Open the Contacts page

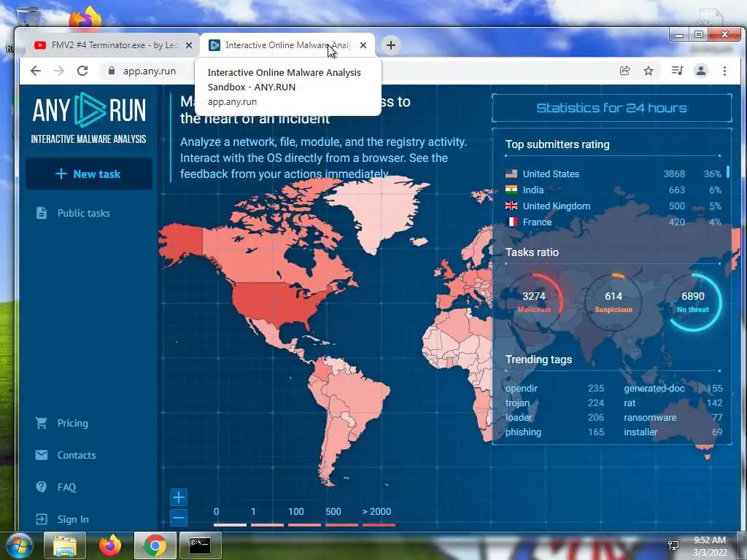click(76, 455)
